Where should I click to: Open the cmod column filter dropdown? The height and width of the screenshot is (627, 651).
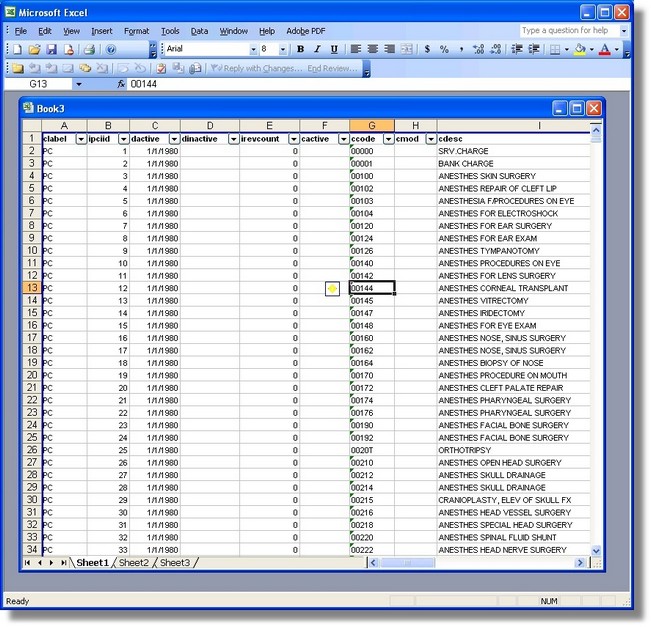pos(431,139)
